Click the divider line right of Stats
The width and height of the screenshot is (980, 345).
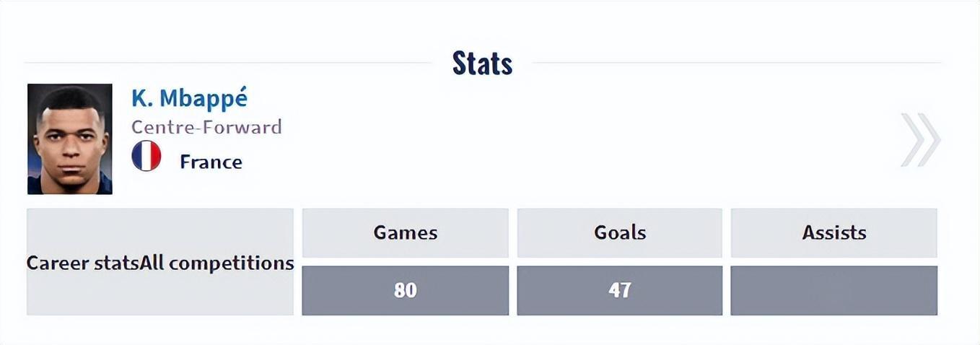coord(736,63)
